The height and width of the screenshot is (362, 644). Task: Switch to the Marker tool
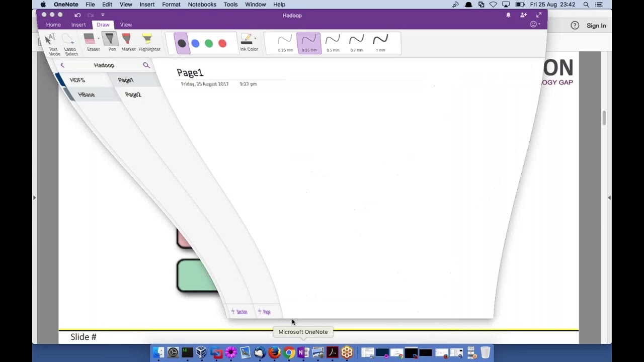coord(128,43)
